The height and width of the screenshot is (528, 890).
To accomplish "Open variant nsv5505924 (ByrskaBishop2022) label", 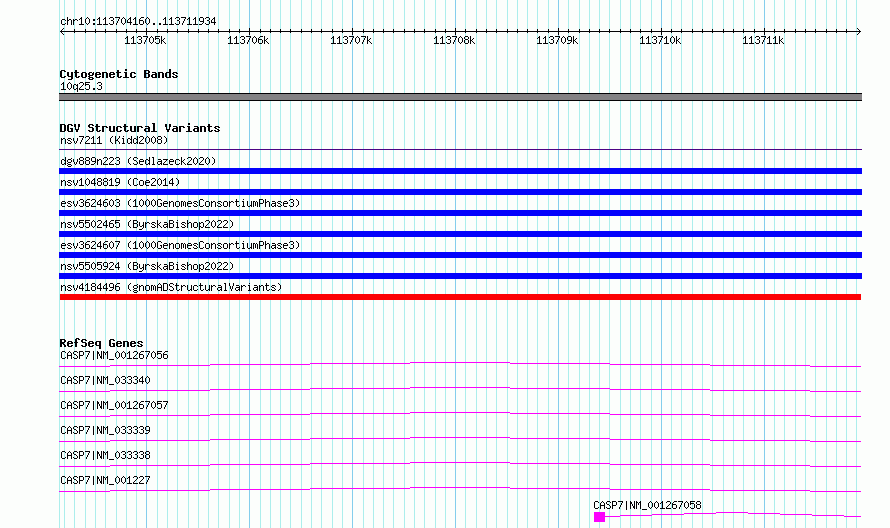I will point(147,266).
